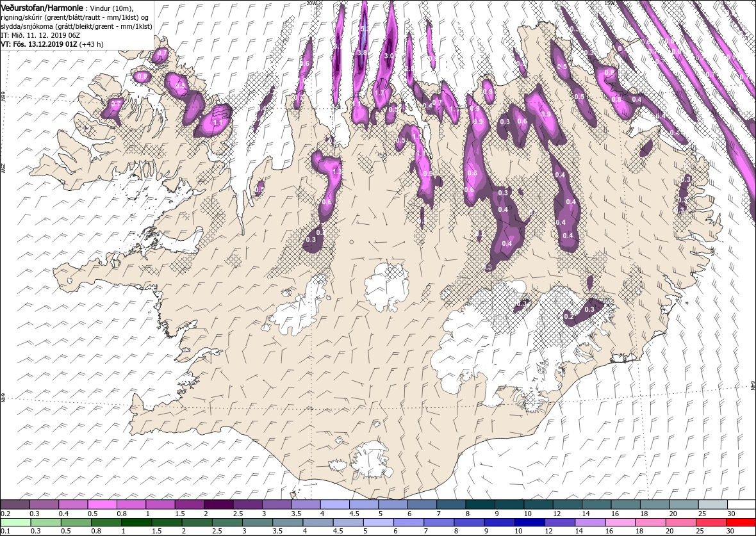Click the '0.2' label under top legend row
The image size is (756, 536).
(x=6, y=514)
